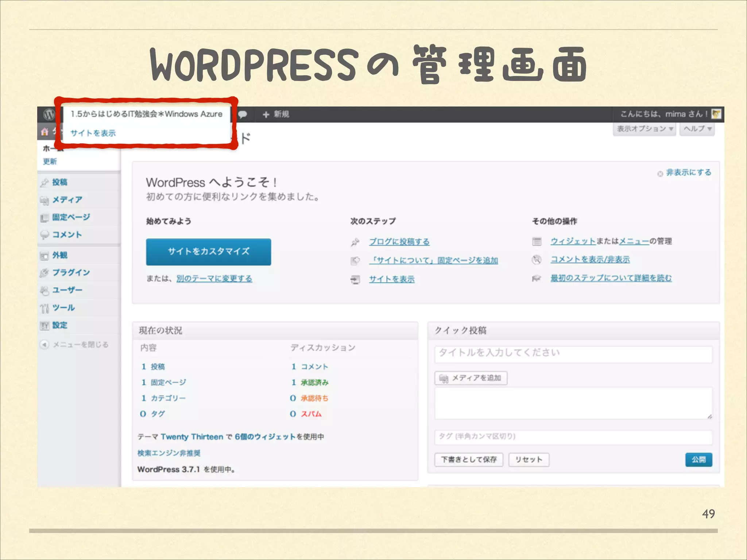Open the 0 スパム link
Image resolution: width=747 pixels, height=560 pixels.
(x=306, y=414)
